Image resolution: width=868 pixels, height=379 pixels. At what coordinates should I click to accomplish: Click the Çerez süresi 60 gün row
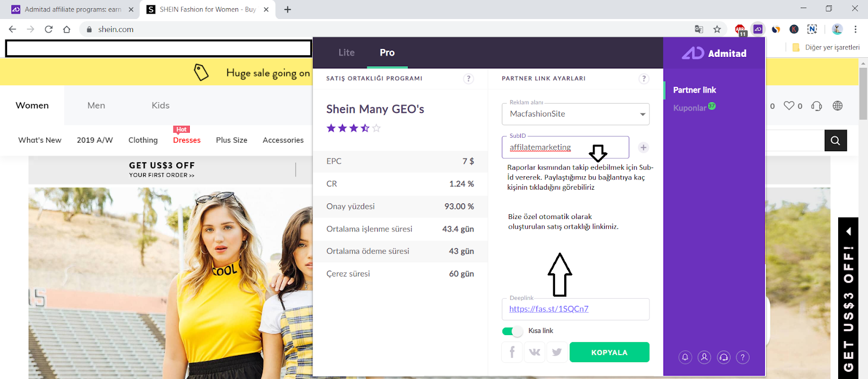(400, 274)
